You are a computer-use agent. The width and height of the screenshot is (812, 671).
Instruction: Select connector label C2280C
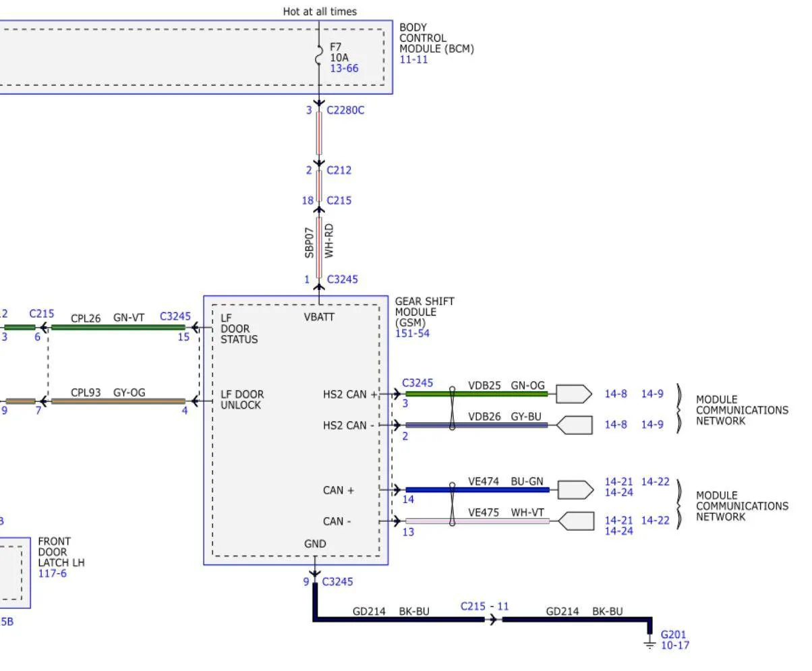point(345,110)
